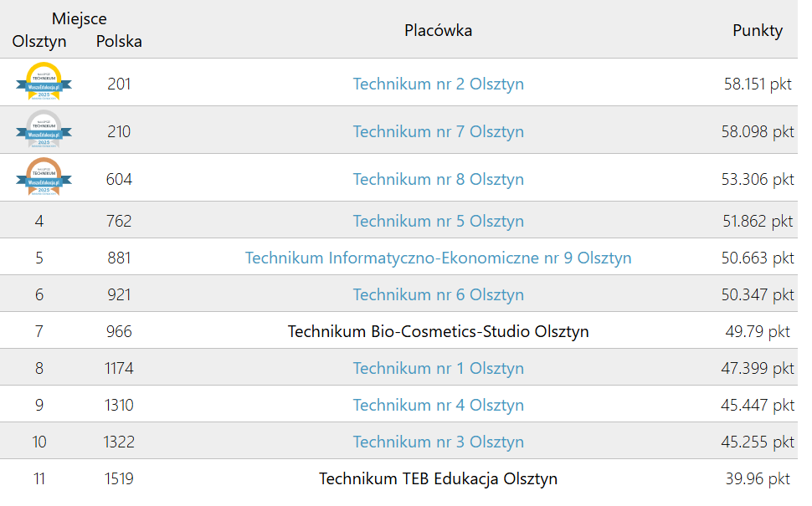Open Technikum nr 1 Olsztyn link
Viewport: 812px width, 506px height.
tap(438, 368)
